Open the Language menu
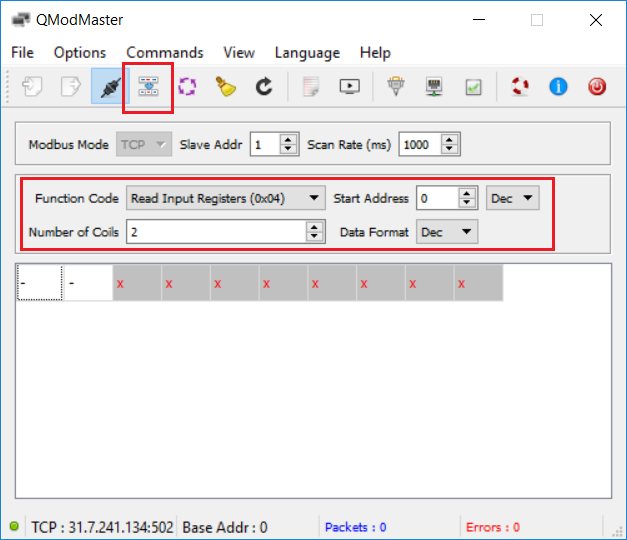Viewport: 627px width, 540px height. click(x=307, y=53)
